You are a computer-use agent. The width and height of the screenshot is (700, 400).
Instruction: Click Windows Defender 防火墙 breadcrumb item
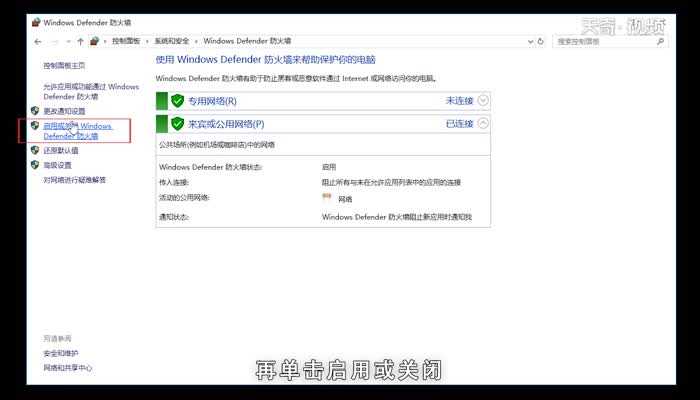click(247, 41)
